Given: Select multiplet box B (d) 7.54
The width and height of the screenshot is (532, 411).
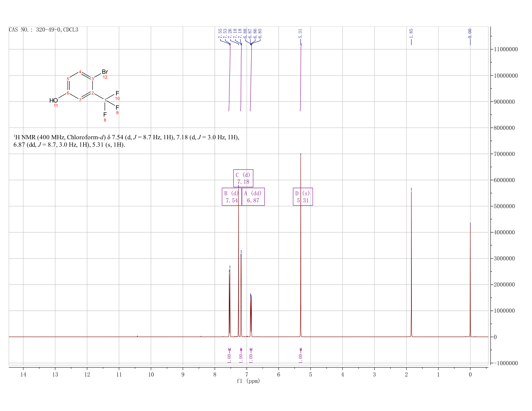Looking at the screenshot, I should click(232, 197).
